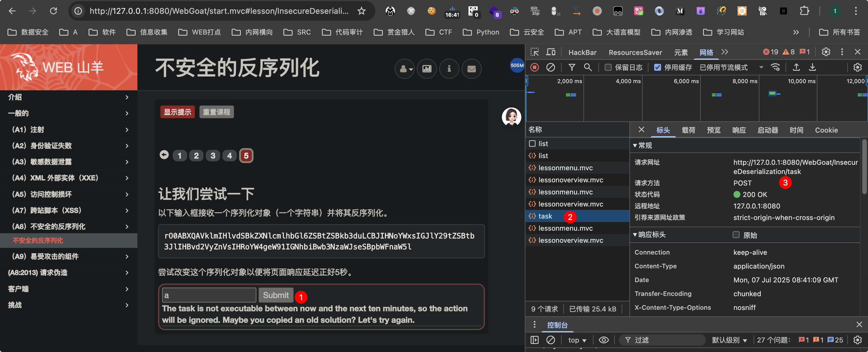The image size is (868, 352).
Task: Click the console filter input
Action: click(x=662, y=340)
